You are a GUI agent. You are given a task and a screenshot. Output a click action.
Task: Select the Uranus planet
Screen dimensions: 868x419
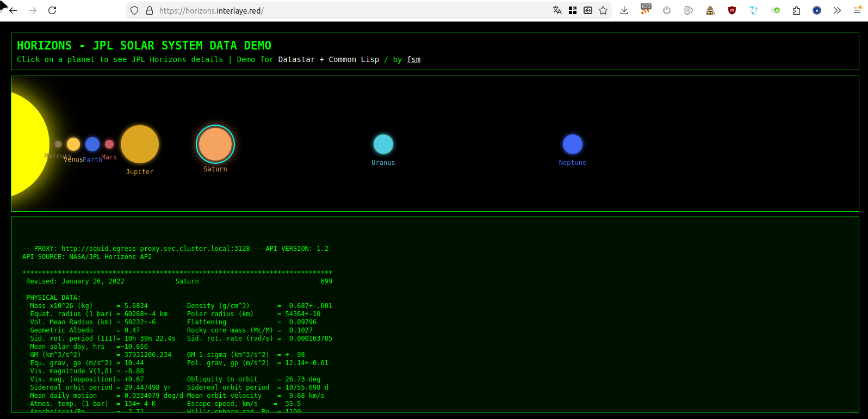[x=383, y=144]
